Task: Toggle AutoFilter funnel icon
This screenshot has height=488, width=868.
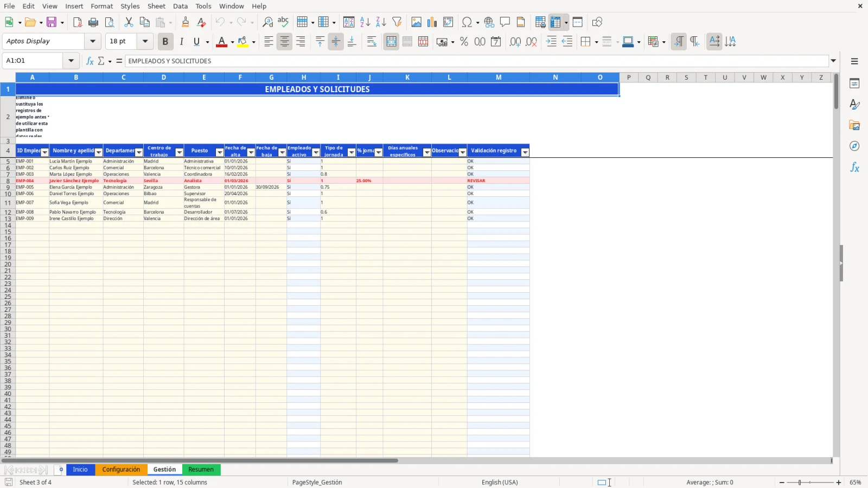Action: pyautogui.click(x=397, y=22)
